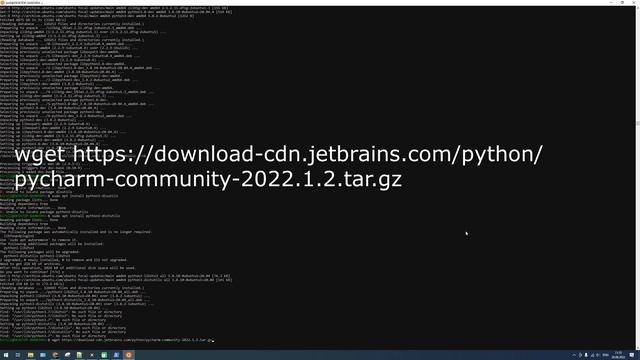Show hidden system tray icons
Screen dimensions: 640x360
coord(574,355)
